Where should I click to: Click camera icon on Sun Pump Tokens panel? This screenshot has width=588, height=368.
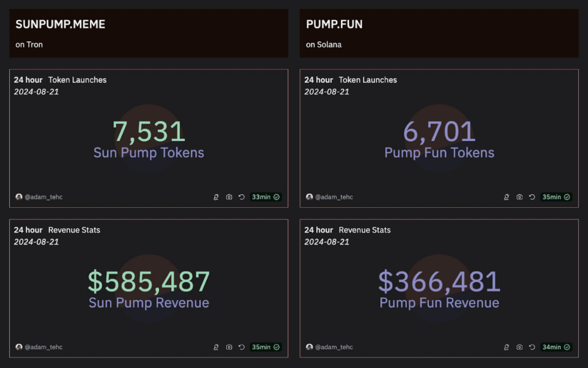point(229,197)
